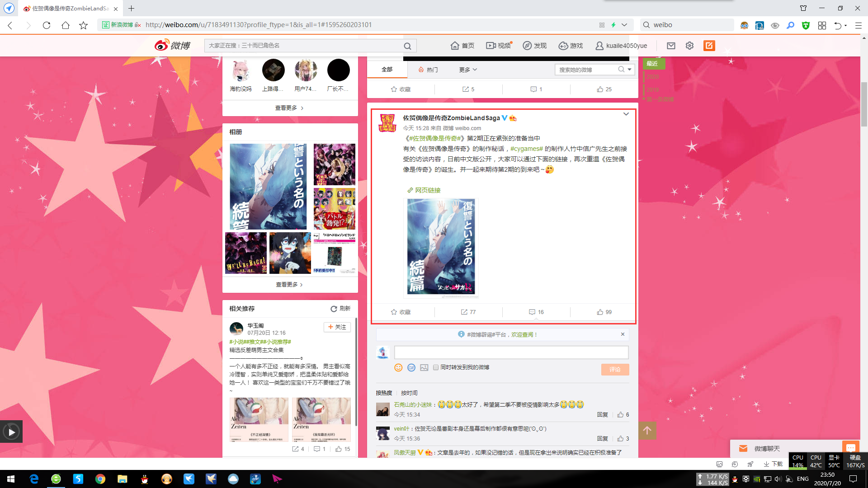Open the emoji smiley picker

[398, 367]
